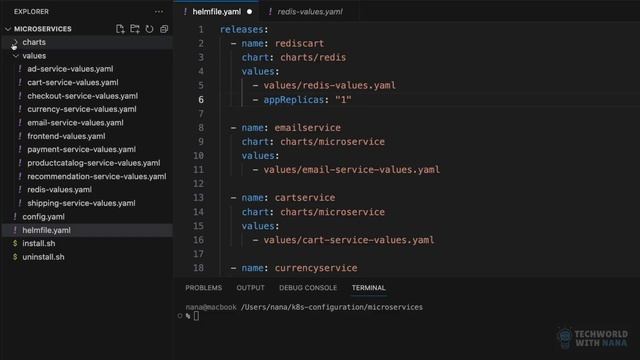
Task: Click the New Folder icon in Explorer
Action: 135,29
